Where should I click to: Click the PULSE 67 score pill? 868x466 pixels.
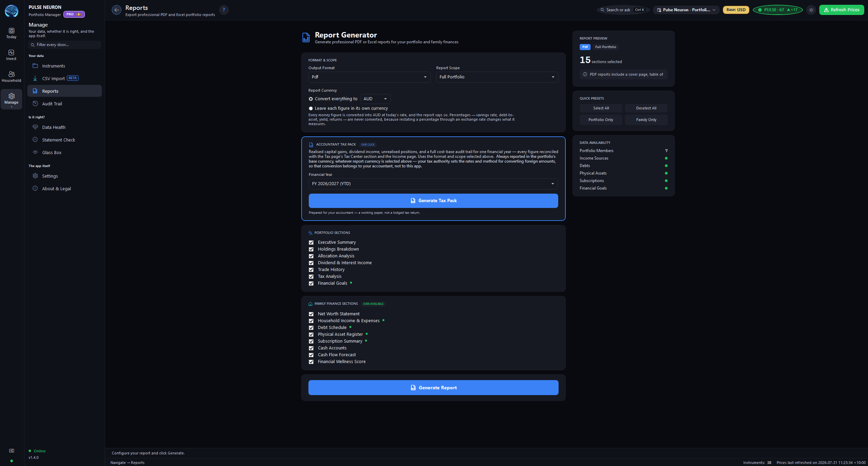778,10
